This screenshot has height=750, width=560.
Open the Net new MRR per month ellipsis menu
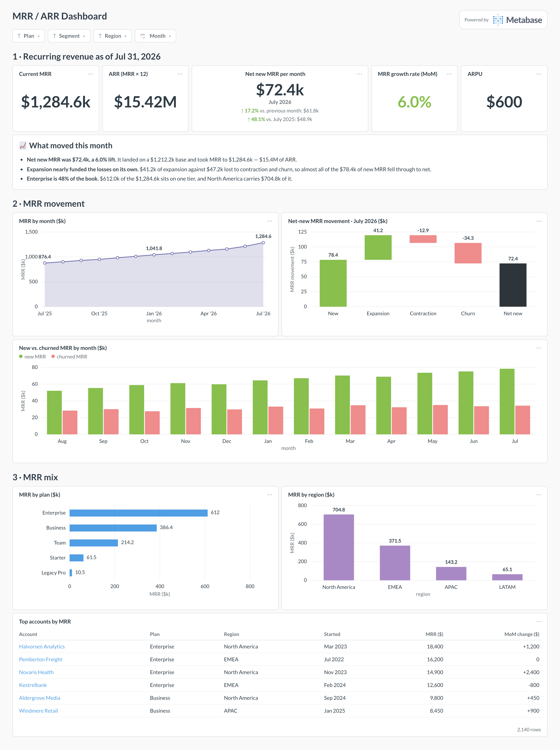point(360,74)
